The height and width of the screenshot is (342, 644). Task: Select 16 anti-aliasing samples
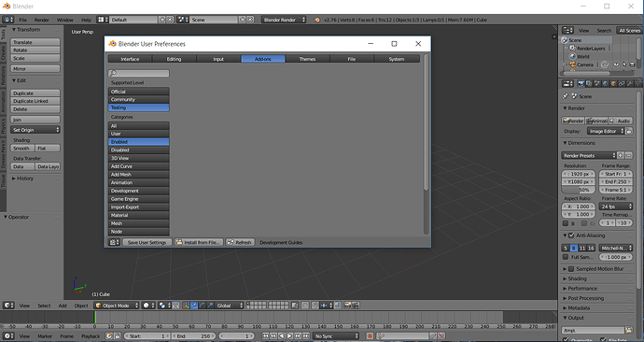pos(591,248)
